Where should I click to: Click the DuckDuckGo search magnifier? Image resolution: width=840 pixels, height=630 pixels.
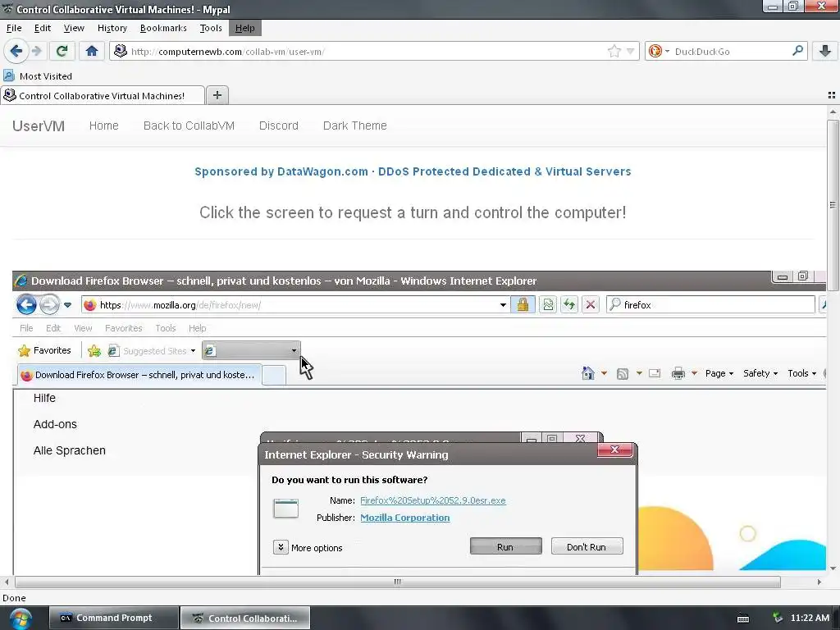(797, 51)
